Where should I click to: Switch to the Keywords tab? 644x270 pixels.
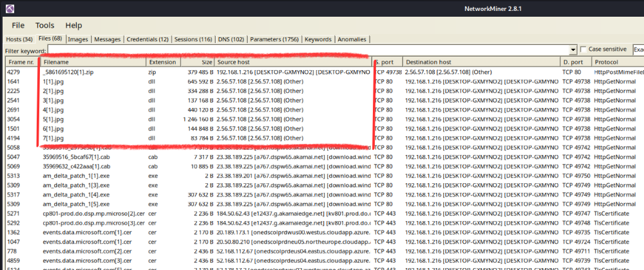coord(318,39)
